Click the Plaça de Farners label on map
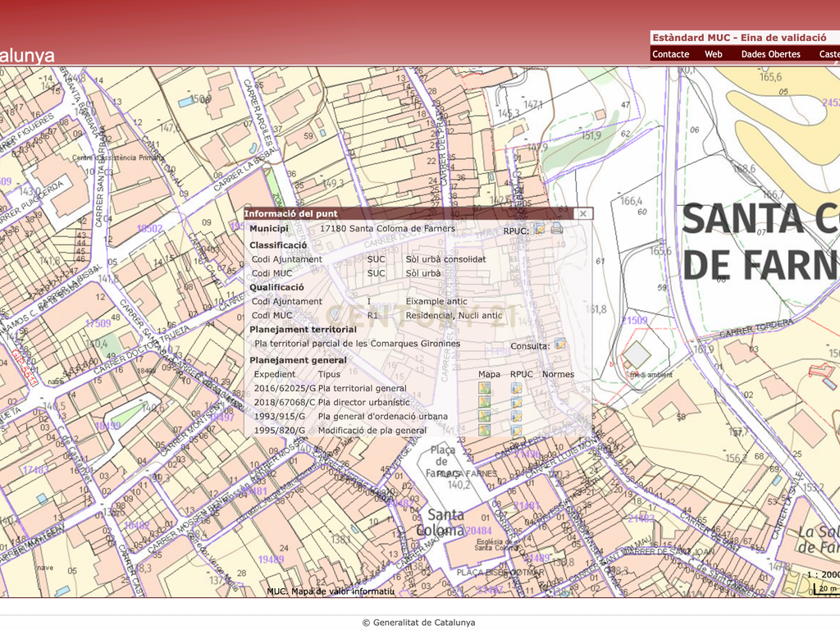This screenshot has height=630, width=840. (442, 462)
